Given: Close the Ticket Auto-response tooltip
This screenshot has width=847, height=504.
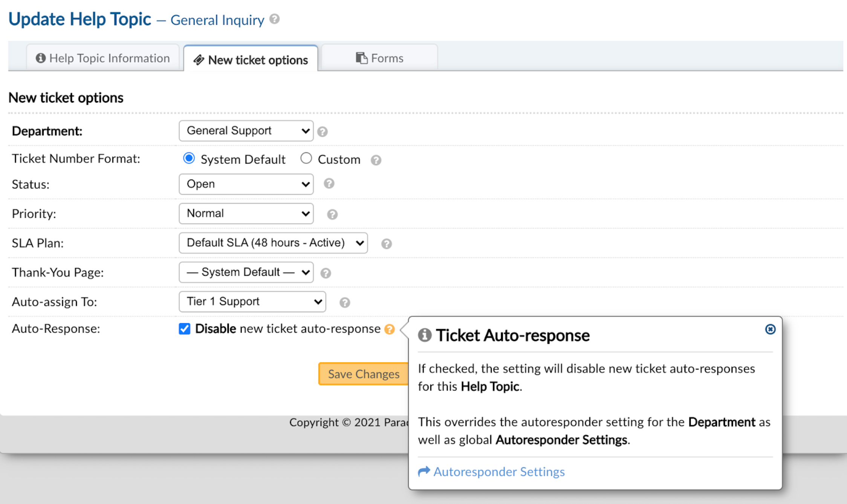Looking at the screenshot, I should (x=770, y=329).
